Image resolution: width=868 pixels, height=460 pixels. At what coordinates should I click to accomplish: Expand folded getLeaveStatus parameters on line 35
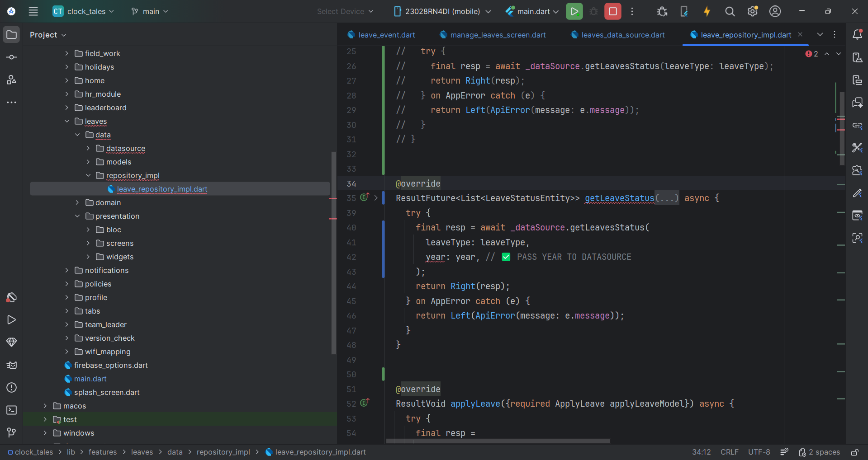pyautogui.click(x=667, y=198)
